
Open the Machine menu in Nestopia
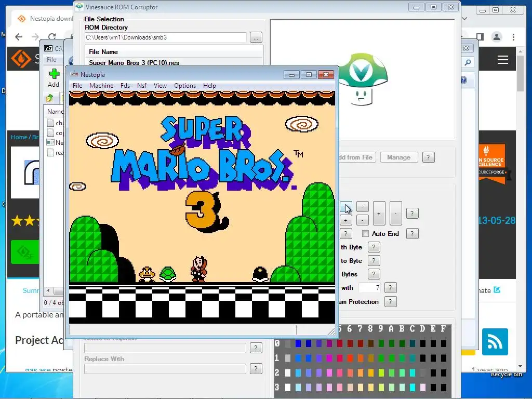point(101,86)
